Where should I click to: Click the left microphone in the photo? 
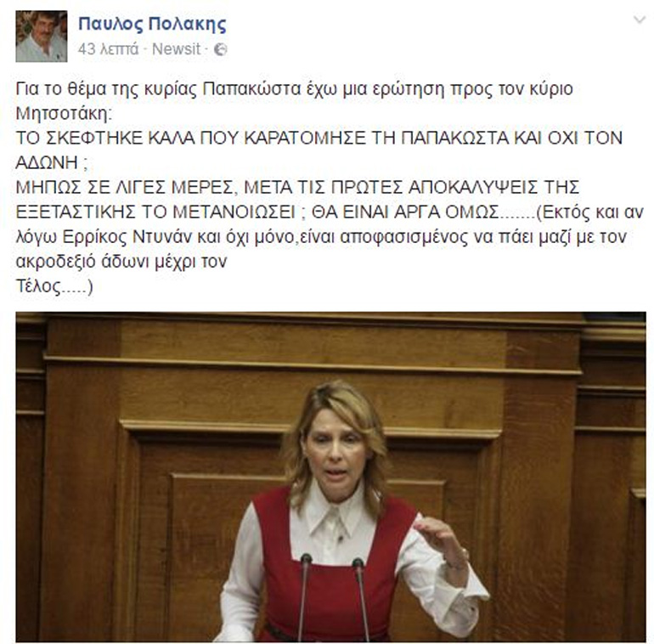click(x=303, y=597)
